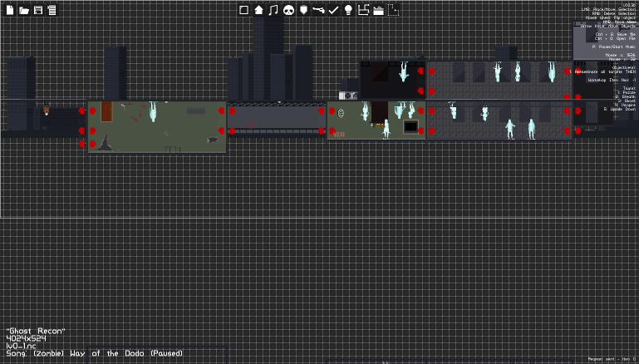Click the "Ghost Recon" level title text
This screenshot has width=639, height=364.
tap(36, 331)
